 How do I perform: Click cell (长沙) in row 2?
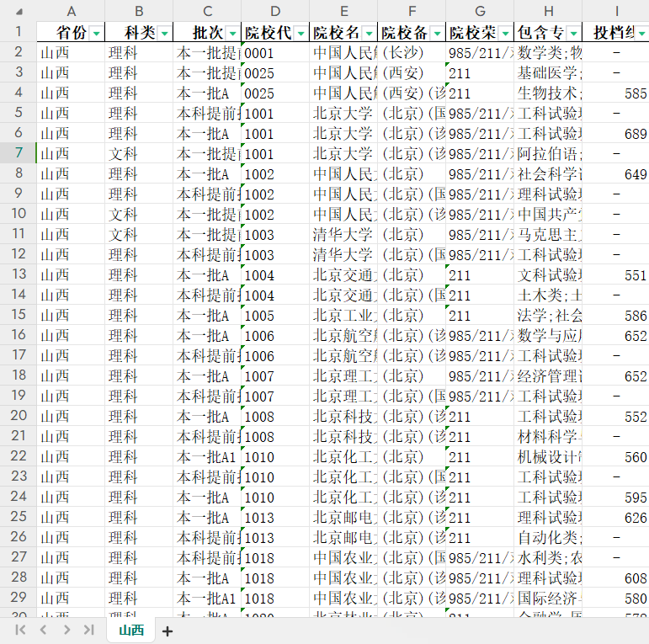click(x=412, y=52)
